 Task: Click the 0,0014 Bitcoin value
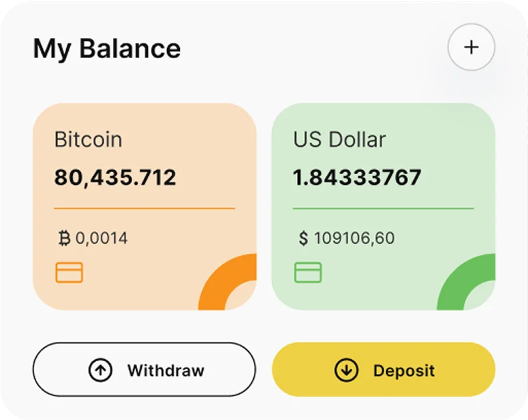(102, 238)
